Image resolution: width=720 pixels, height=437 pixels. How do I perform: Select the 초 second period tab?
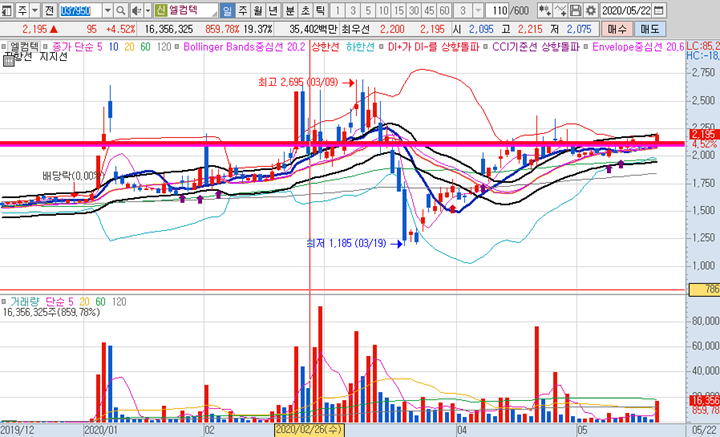point(305,10)
